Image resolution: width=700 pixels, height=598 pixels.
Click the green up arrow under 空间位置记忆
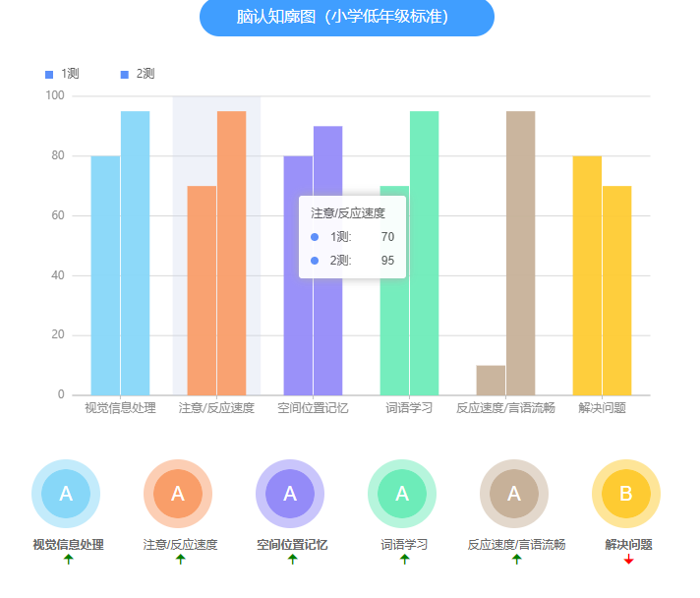pyautogui.click(x=292, y=559)
